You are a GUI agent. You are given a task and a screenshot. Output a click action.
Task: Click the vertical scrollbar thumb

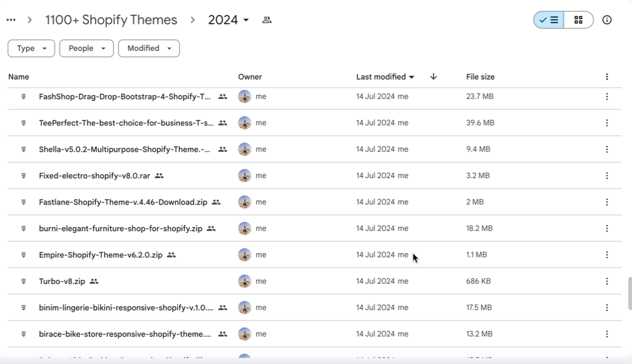[x=630, y=294]
